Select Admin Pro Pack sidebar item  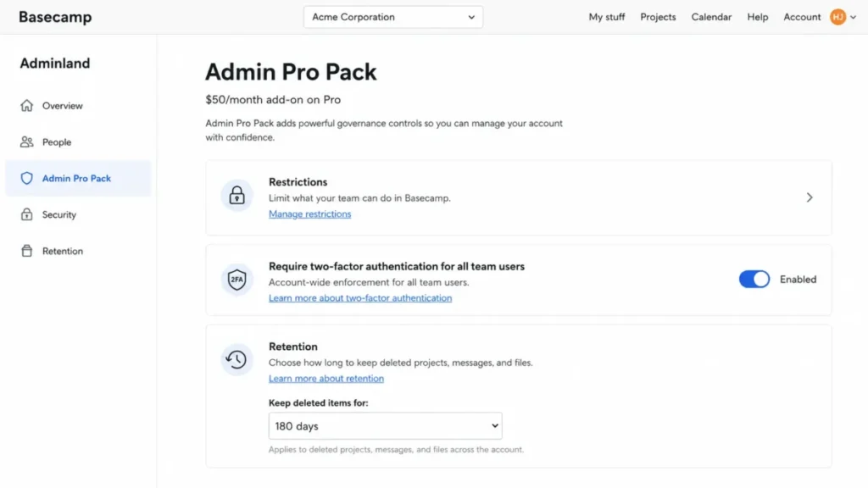78,178
